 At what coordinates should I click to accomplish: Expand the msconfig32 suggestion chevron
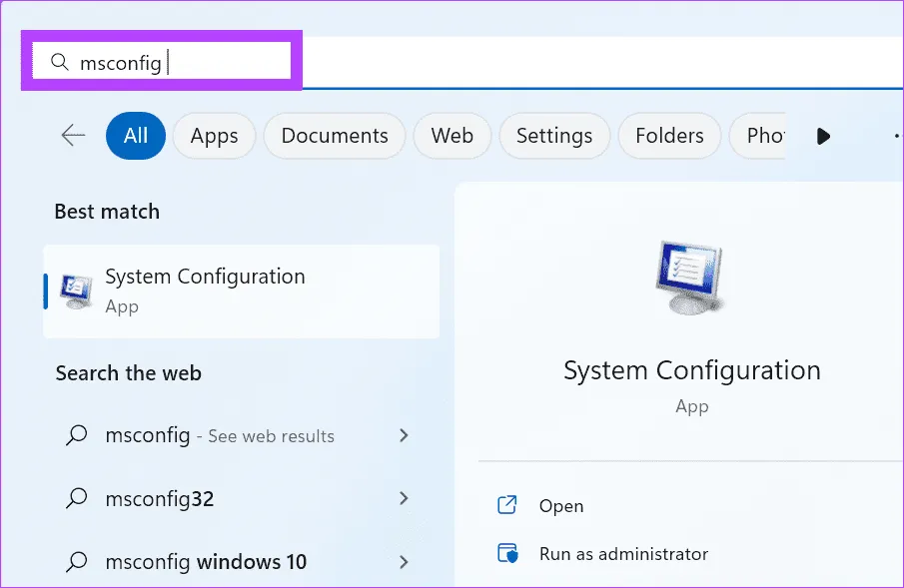point(404,498)
